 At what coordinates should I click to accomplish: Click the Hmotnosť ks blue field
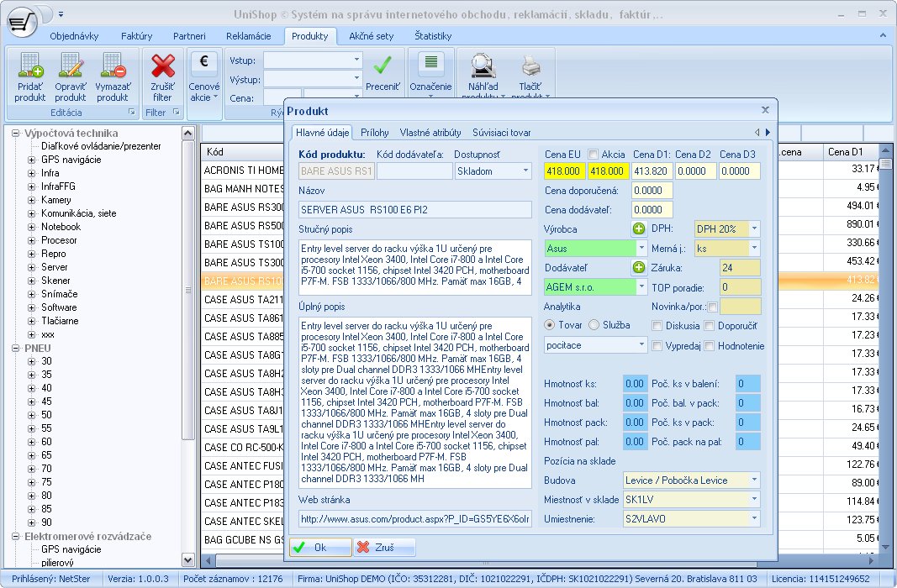pos(635,383)
